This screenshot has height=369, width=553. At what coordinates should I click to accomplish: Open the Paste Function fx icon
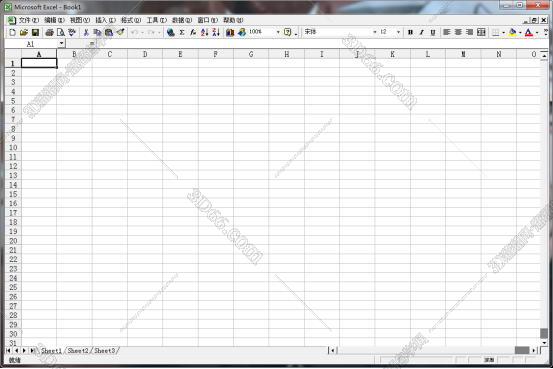click(x=193, y=32)
